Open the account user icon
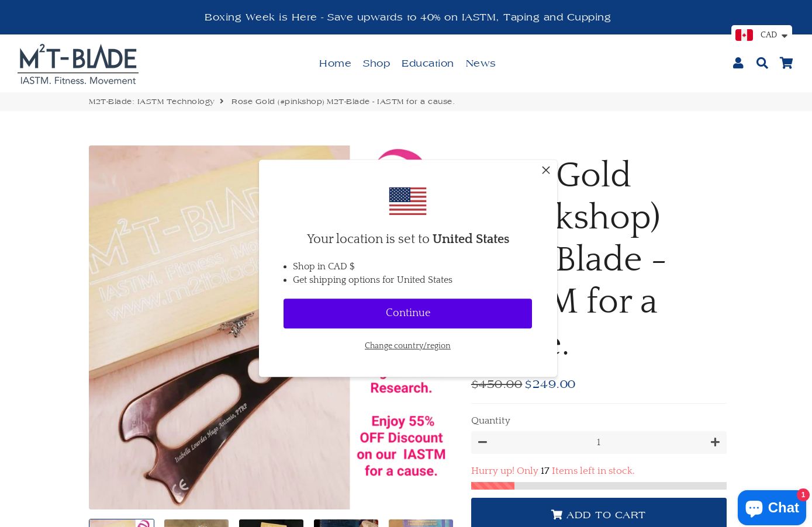The width and height of the screenshot is (812, 527). coord(738,63)
